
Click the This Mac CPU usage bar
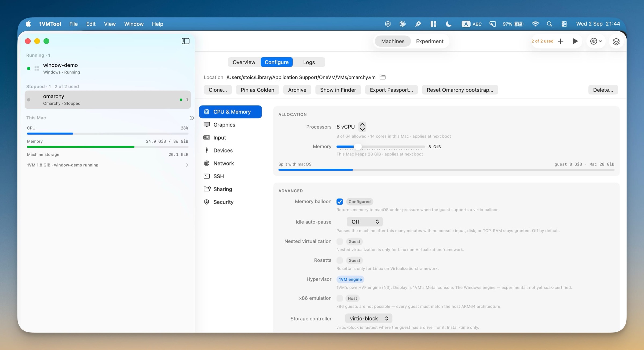coord(108,134)
